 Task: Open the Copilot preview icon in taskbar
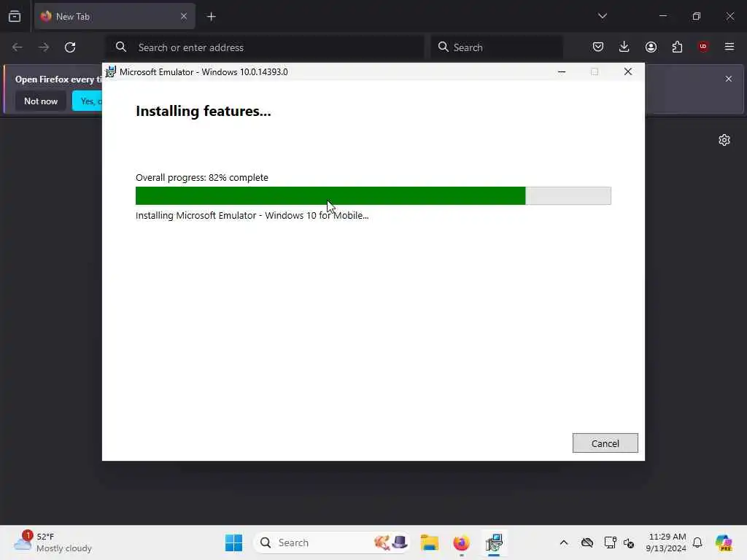pos(724,542)
